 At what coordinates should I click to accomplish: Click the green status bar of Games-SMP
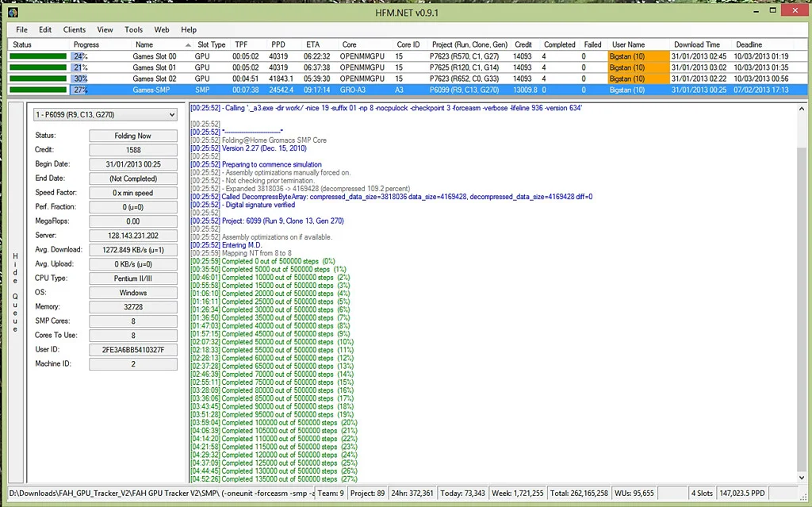pos(38,90)
